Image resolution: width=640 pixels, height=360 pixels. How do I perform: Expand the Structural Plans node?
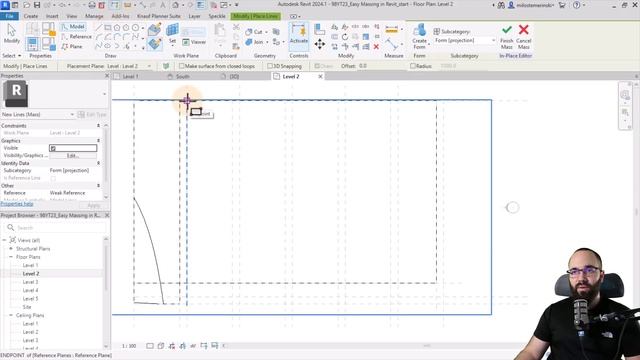click(x=11, y=249)
